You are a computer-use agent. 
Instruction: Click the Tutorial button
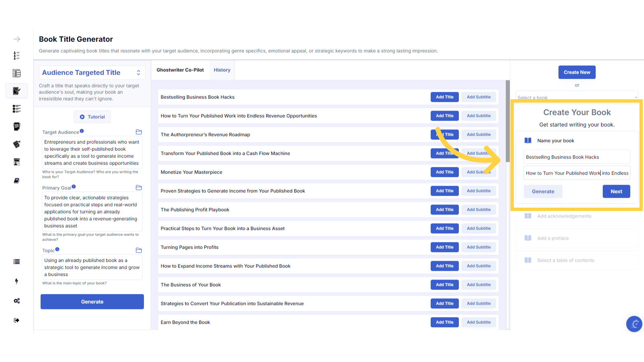coord(92,117)
